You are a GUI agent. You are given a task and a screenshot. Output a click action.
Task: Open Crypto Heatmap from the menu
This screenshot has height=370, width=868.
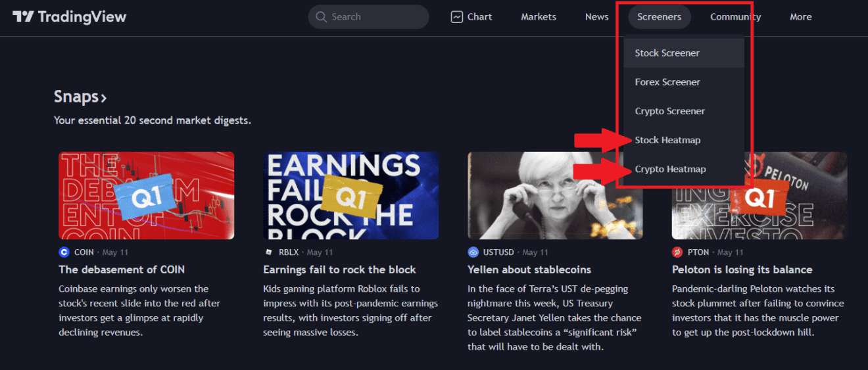670,169
